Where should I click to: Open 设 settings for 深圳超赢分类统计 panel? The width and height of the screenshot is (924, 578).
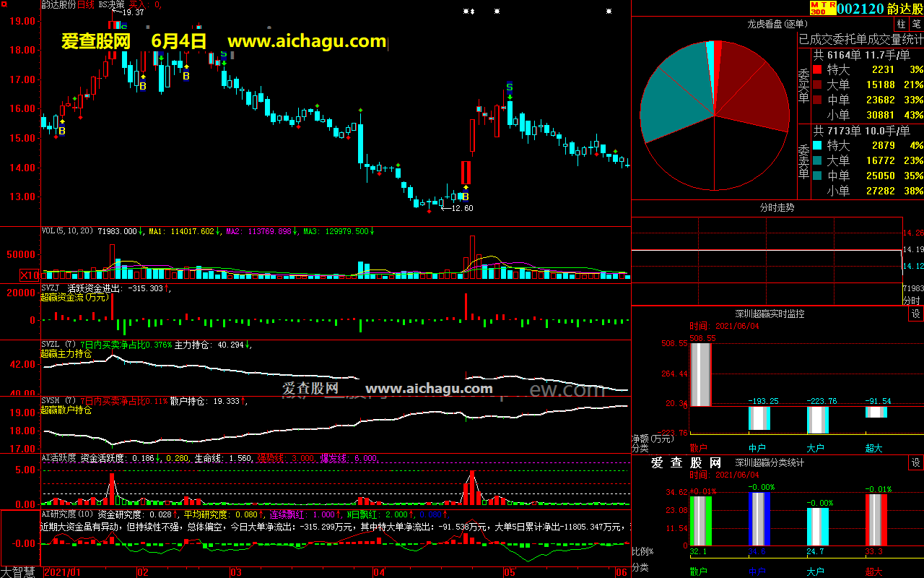click(916, 463)
